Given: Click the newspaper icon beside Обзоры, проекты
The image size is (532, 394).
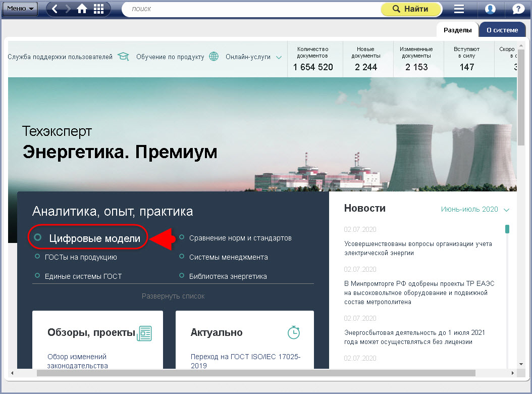Looking at the screenshot, I should pos(144,333).
